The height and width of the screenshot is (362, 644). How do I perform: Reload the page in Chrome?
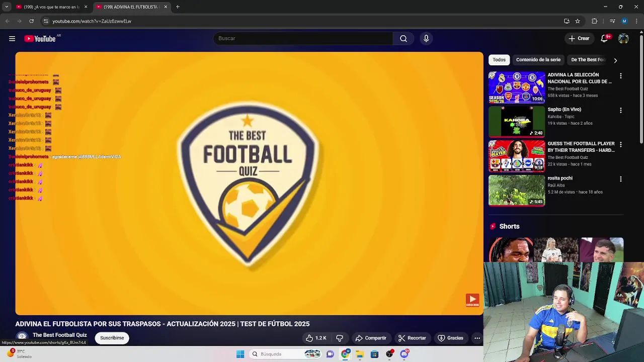pos(31,21)
